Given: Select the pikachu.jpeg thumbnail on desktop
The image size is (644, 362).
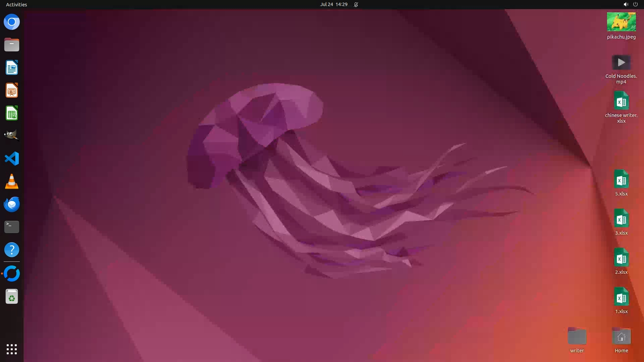Looking at the screenshot, I should [621, 22].
